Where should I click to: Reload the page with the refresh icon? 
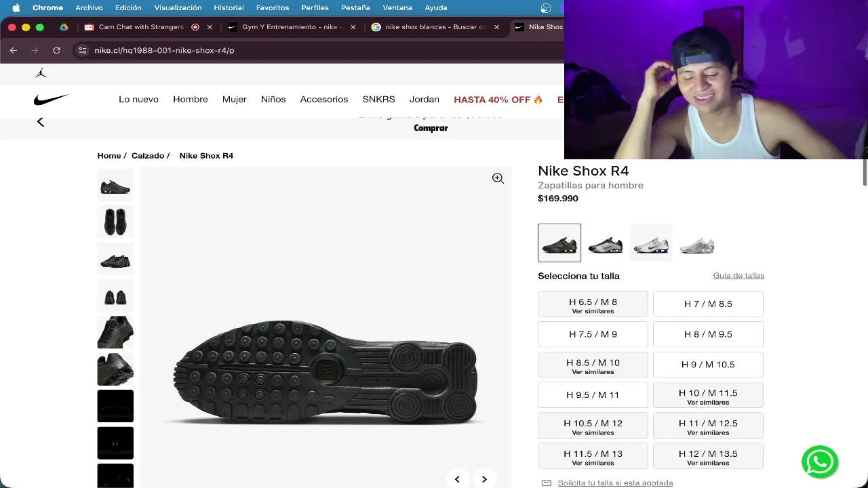pyautogui.click(x=57, y=50)
